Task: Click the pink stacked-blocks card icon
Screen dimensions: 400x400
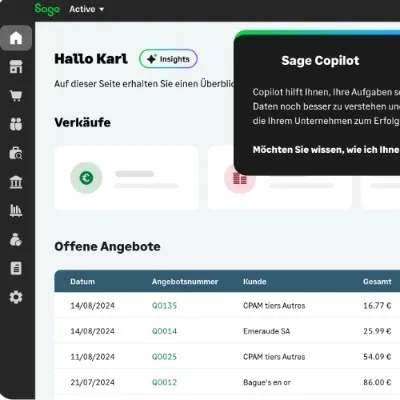Action: [x=240, y=179]
